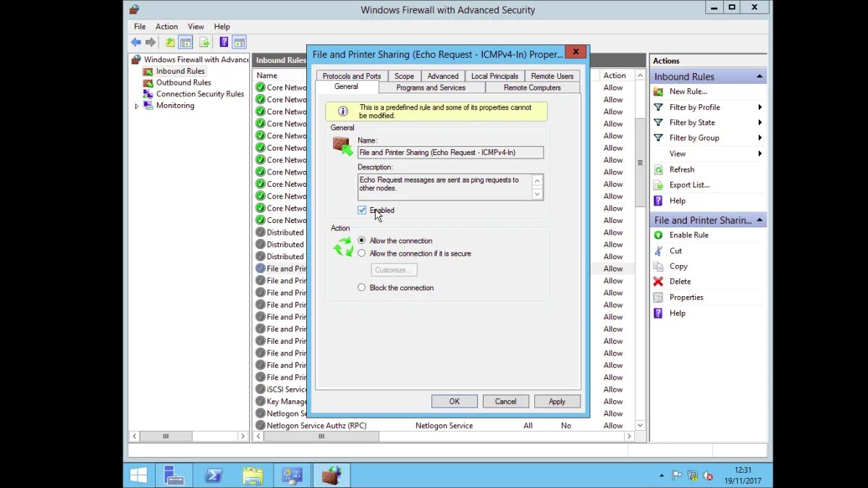868x488 pixels.
Task: Open Filter by Profile submenu
Action: pyautogui.click(x=709, y=107)
